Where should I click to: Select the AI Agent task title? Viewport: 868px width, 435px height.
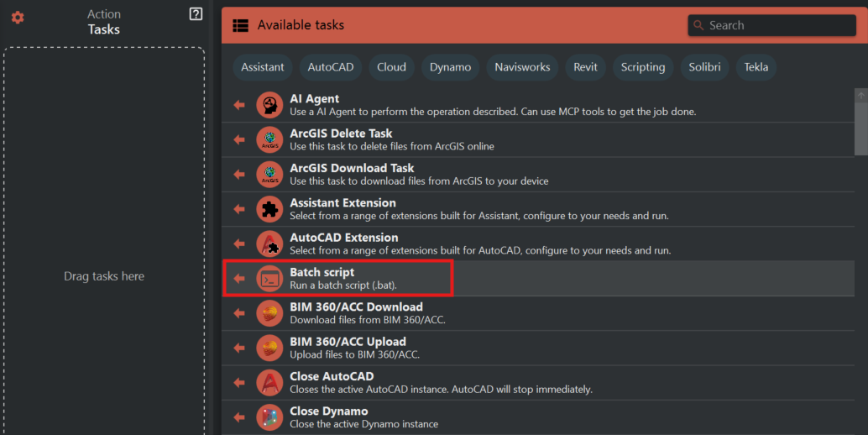pos(315,98)
